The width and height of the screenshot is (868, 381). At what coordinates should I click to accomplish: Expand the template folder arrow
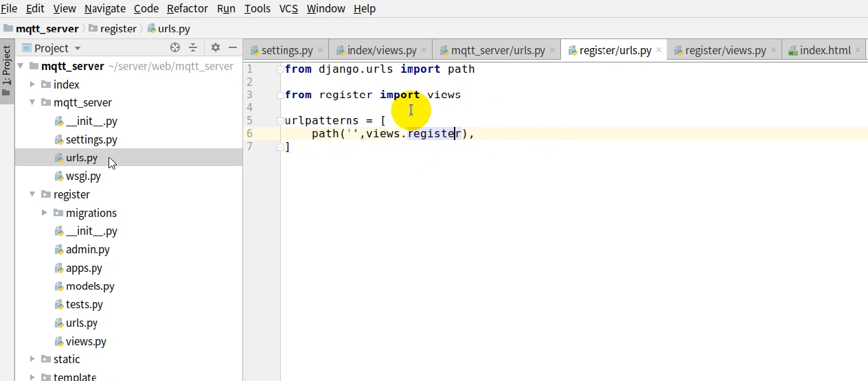(x=32, y=377)
